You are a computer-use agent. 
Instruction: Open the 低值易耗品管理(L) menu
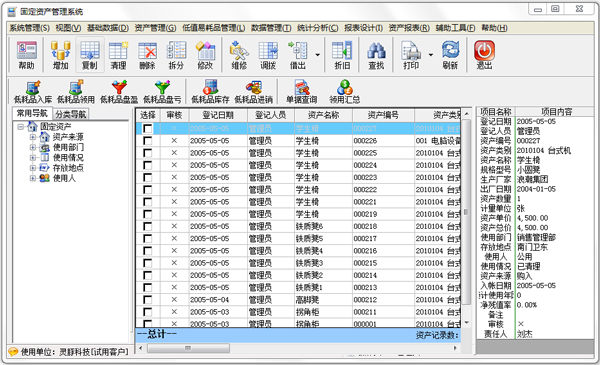[214, 28]
